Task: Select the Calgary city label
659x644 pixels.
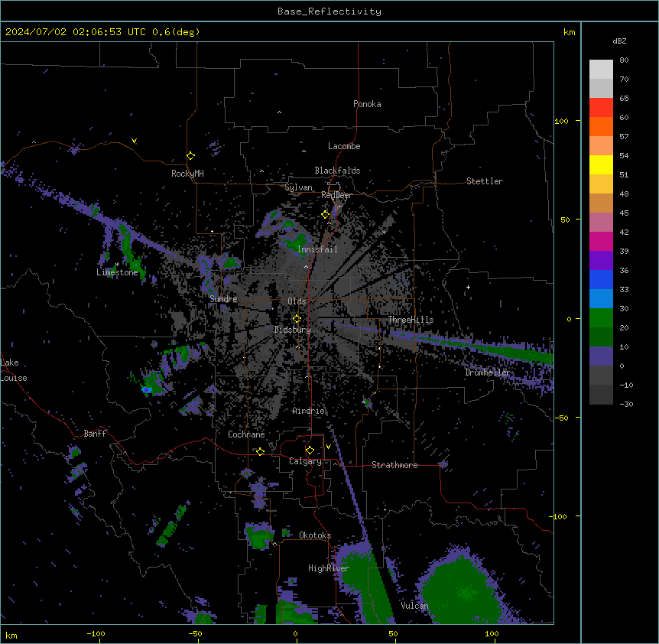Action: point(306,461)
